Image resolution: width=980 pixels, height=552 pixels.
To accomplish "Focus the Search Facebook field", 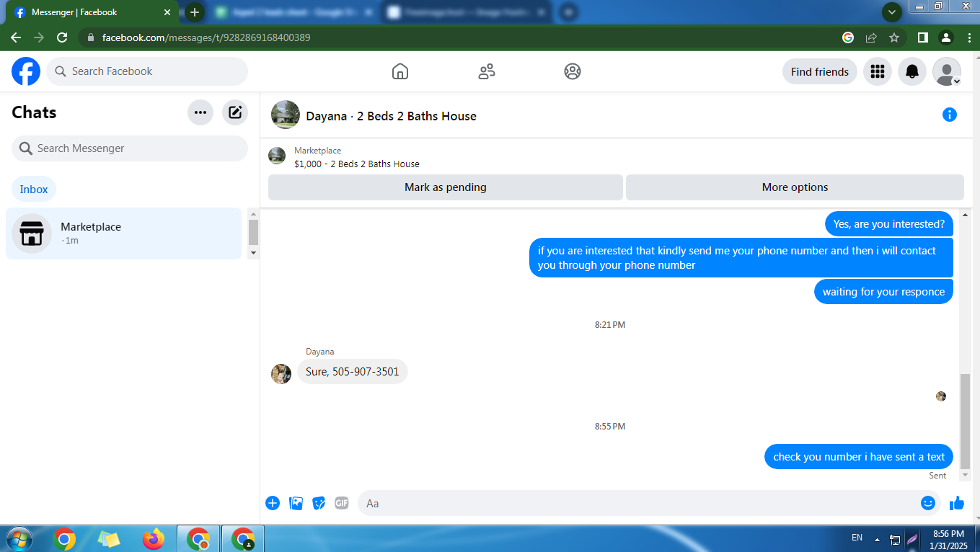I will click(147, 71).
